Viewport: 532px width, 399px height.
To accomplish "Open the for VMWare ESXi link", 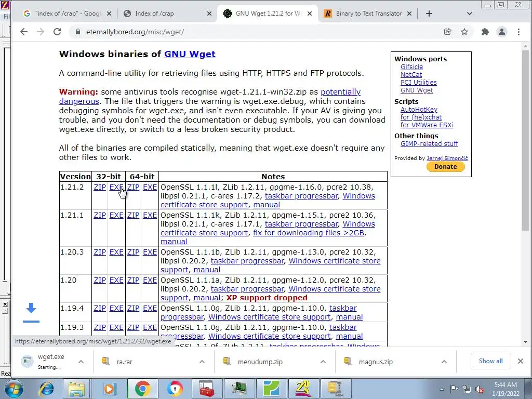I will [x=427, y=125].
